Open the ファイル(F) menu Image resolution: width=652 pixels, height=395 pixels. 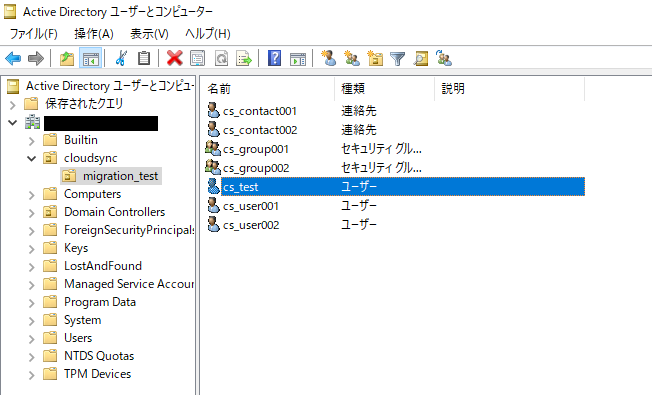point(34,34)
